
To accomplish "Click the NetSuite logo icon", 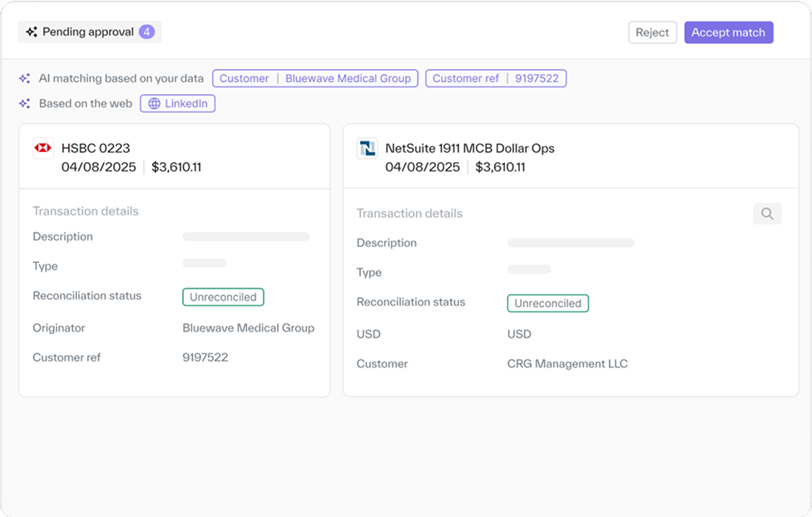I will tap(367, 148).
